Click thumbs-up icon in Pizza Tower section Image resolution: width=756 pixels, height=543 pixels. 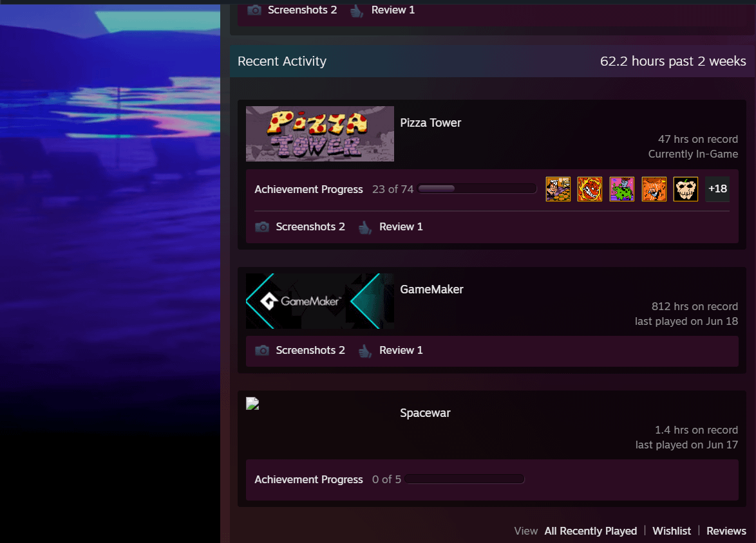[x=365, y=227]
